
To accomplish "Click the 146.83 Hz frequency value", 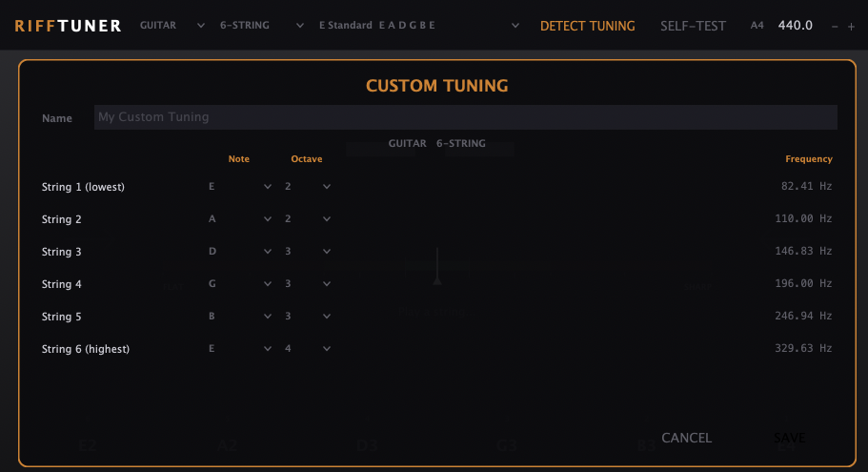I will pos(803,251).
